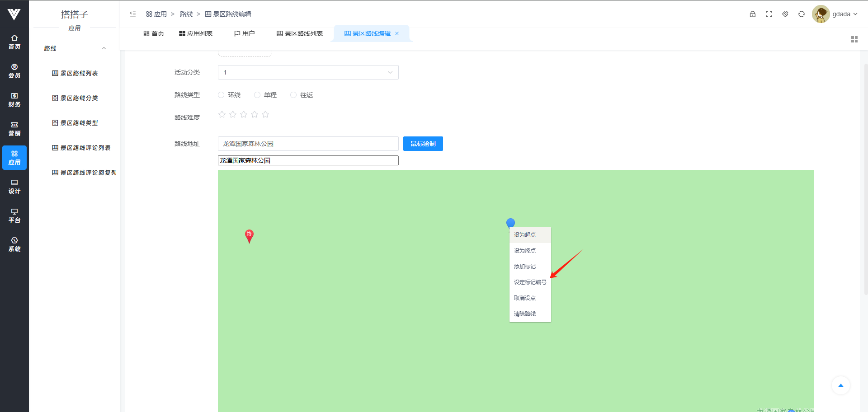Choose 设定标记编号 from the context menu
Screen dimensions: 868x412
[x=530, y=282]
